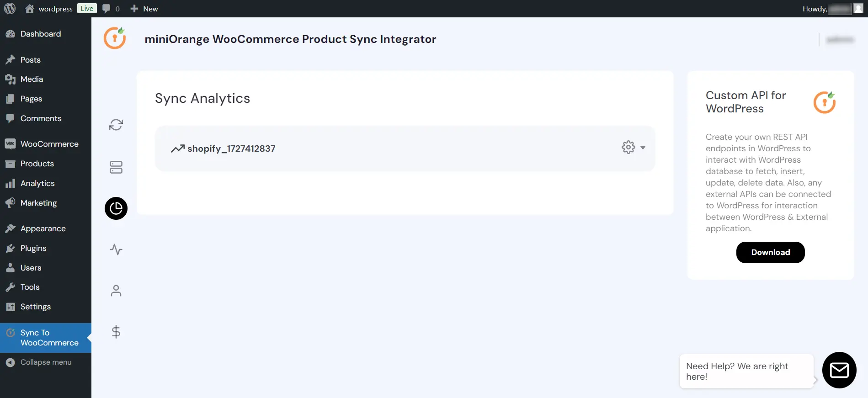Click the miniOrange logo in the header

click(x=115, y=38)
